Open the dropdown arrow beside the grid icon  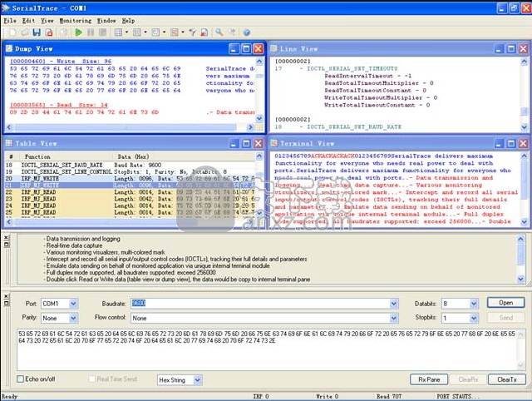126,32
